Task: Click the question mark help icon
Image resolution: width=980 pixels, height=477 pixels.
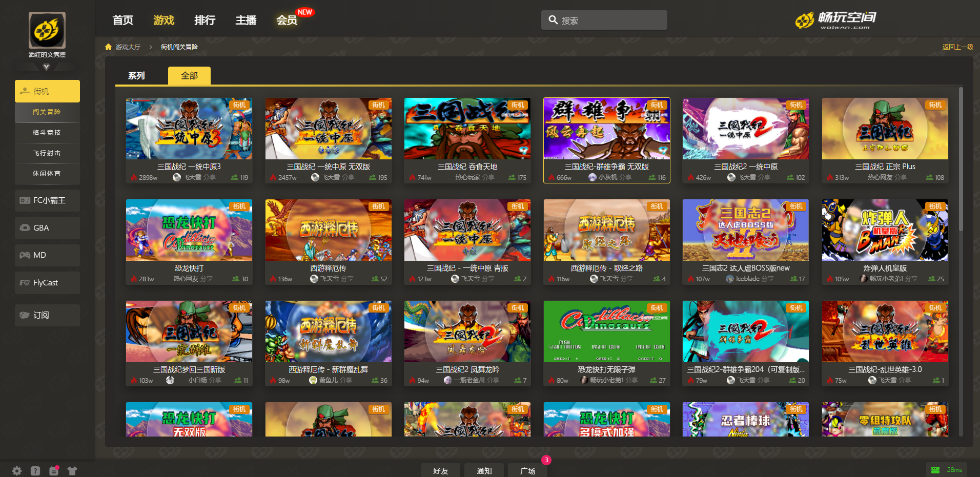Action: (35, 471)
